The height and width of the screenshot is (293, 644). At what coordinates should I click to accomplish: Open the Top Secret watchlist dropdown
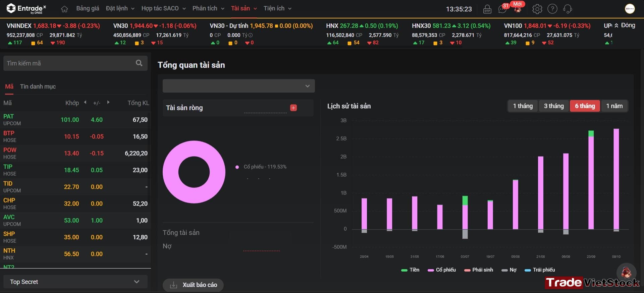coord(75,282)
